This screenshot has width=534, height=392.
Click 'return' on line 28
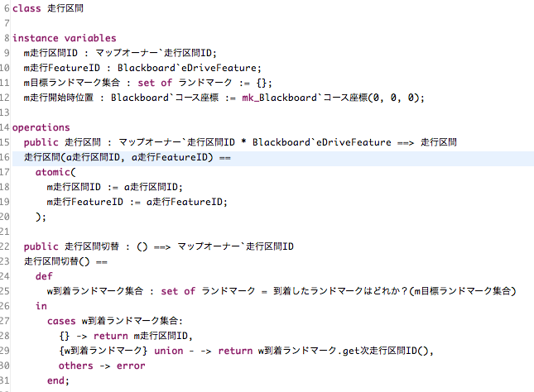(x=111, y=337)
